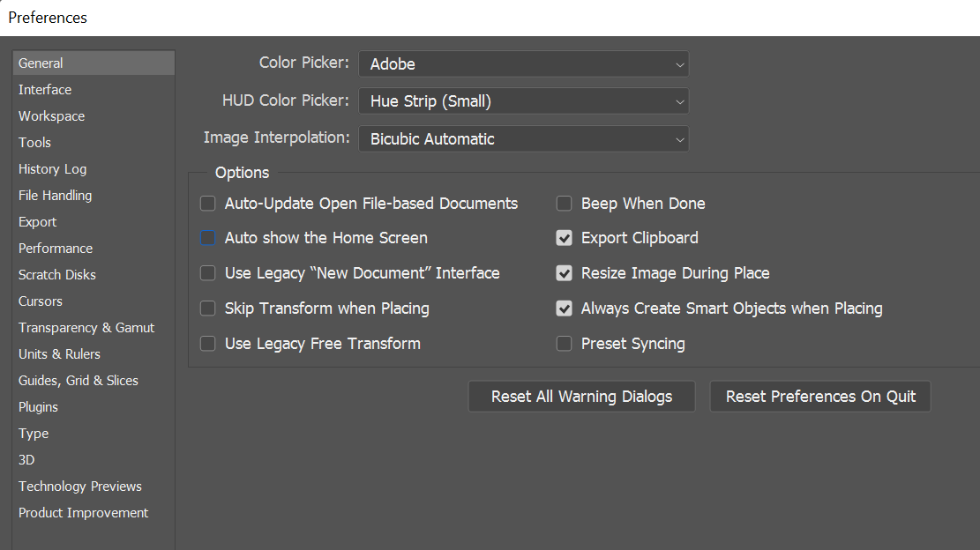Click Reset Preferences On Quit
This screenshot has height=550, width=980.
pos(819,396)
